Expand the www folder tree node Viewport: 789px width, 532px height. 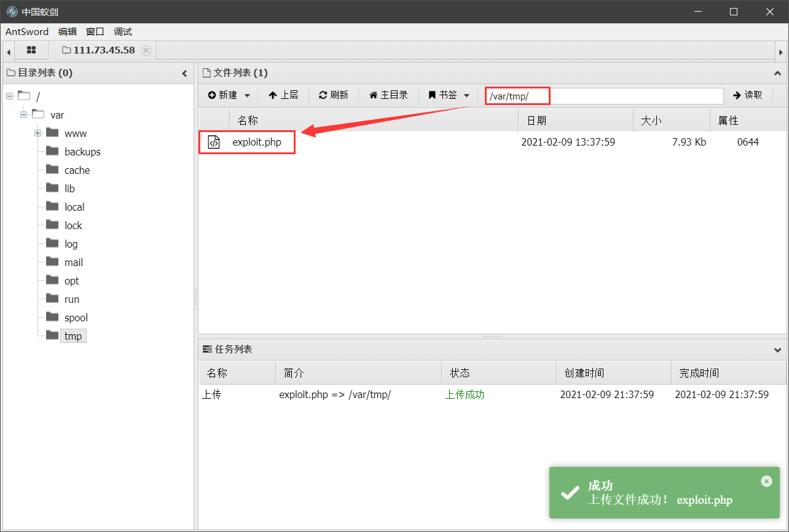38,133
